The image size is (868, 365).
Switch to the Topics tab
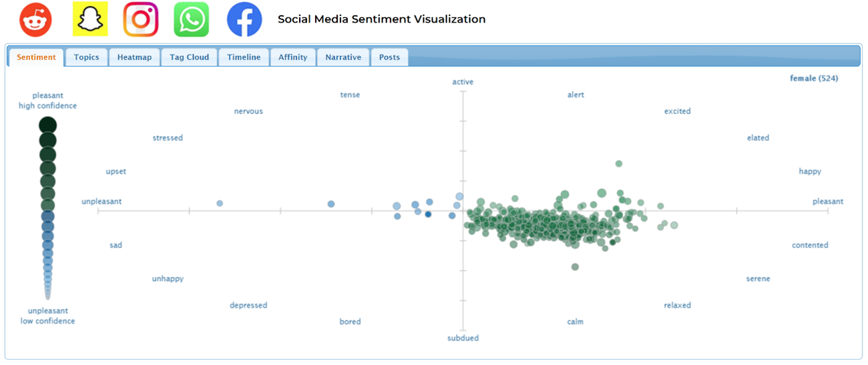click(x=86, y=57)
